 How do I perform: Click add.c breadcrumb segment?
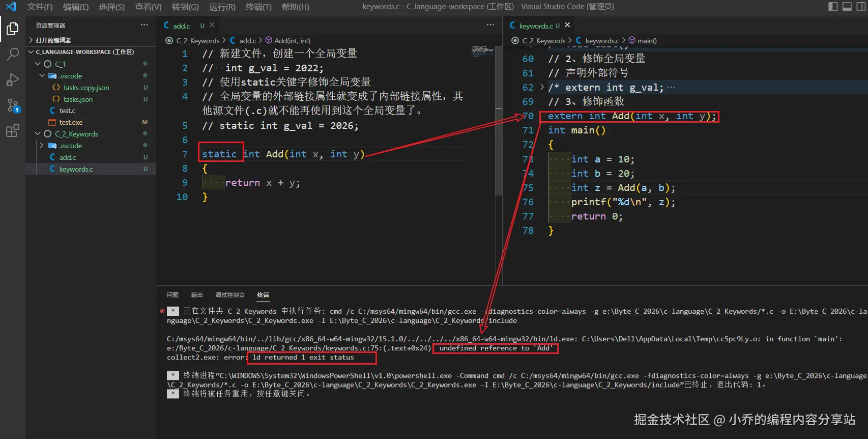pos(248,41)
